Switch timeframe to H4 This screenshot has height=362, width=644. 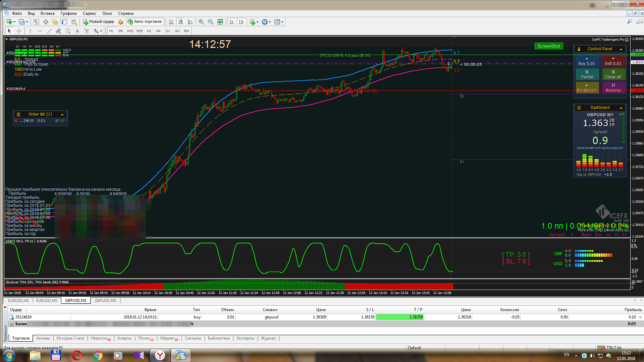158,31
